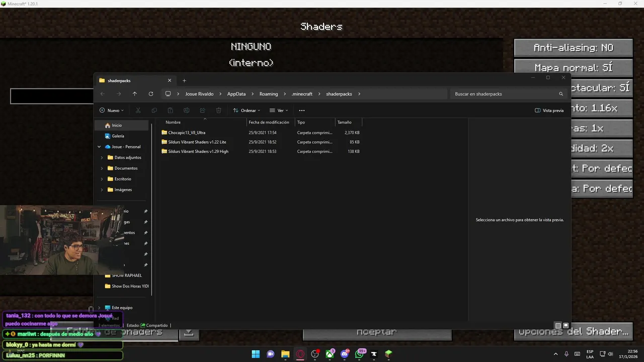Click the search magnifier icon
The width and height of the screenshot is (644, 362).
point(561,94)
